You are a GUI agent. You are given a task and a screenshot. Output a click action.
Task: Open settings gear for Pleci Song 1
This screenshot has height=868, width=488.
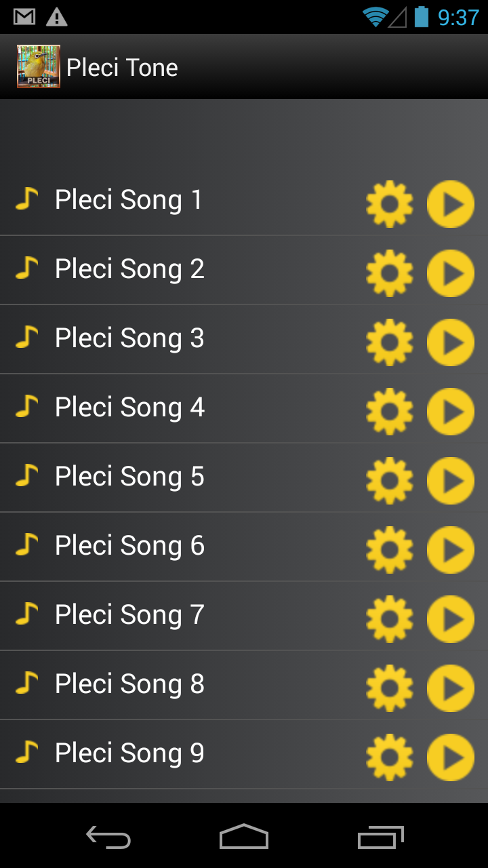tap(390, 204)
